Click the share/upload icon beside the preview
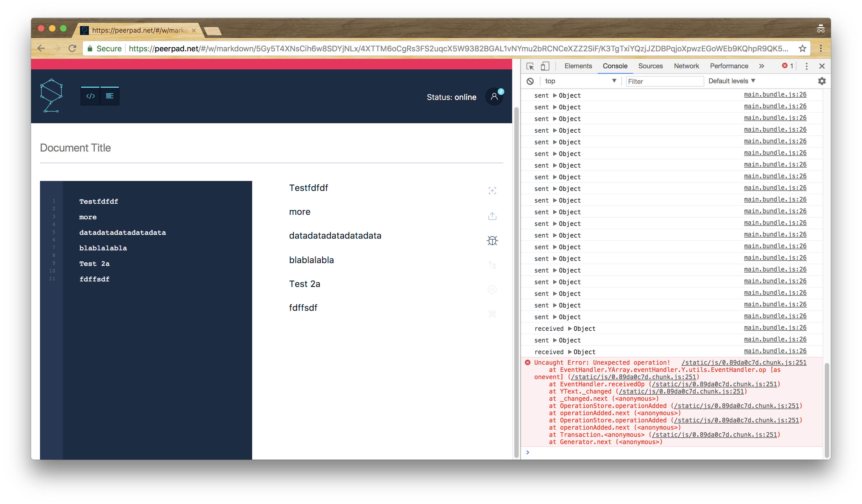This screenshot has height=504, width=862. 492,216
